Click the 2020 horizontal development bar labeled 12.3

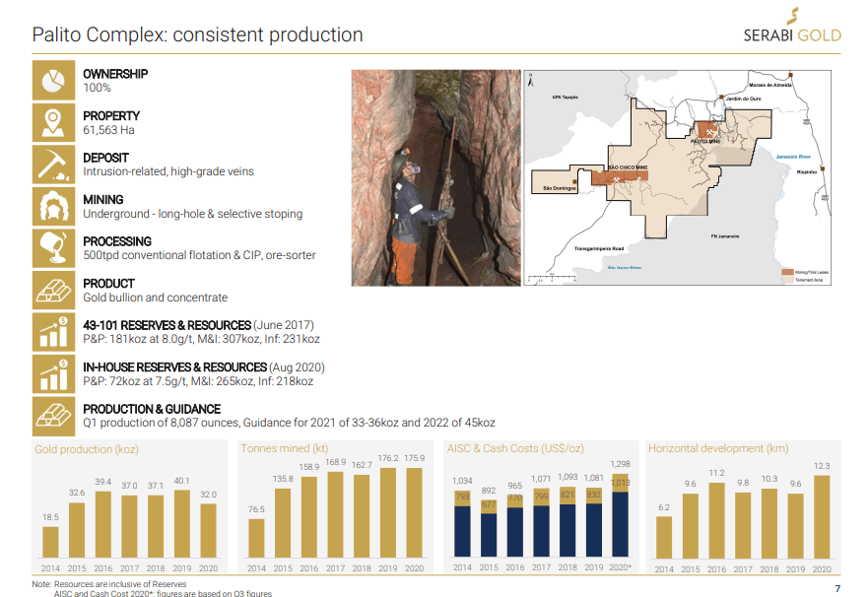pos(822,517)
